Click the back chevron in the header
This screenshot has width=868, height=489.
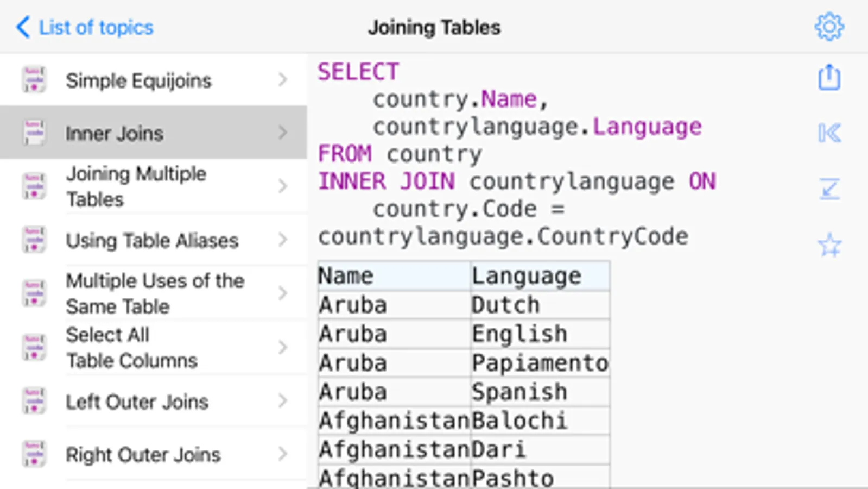23,27
